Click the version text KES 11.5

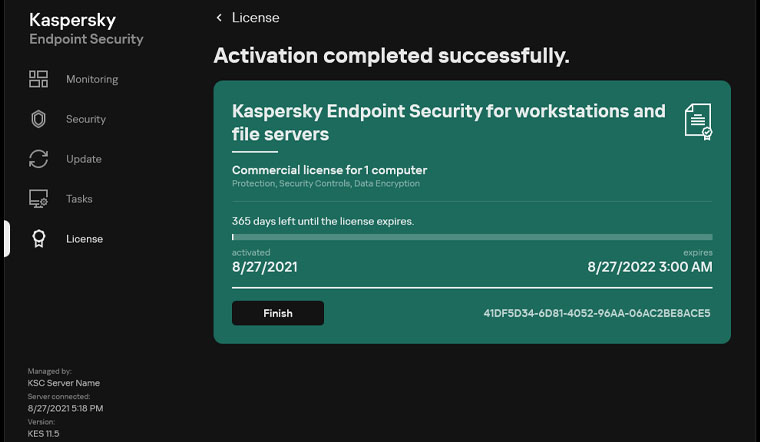click(x=43, y=433)
